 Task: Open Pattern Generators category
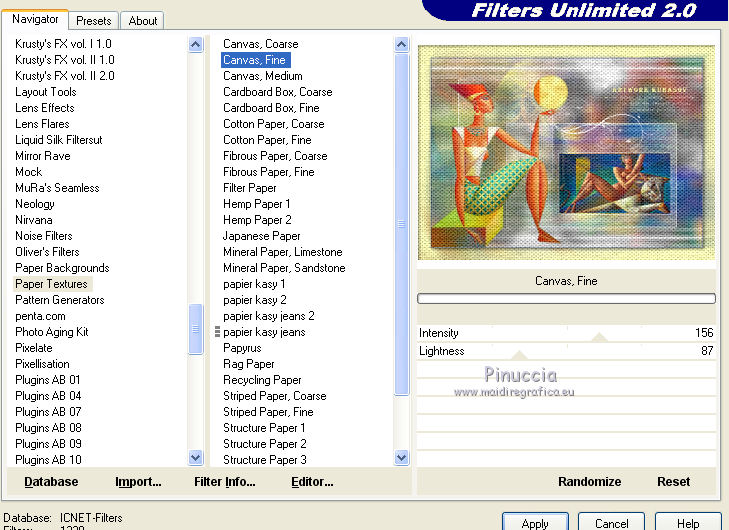(60, 300)
